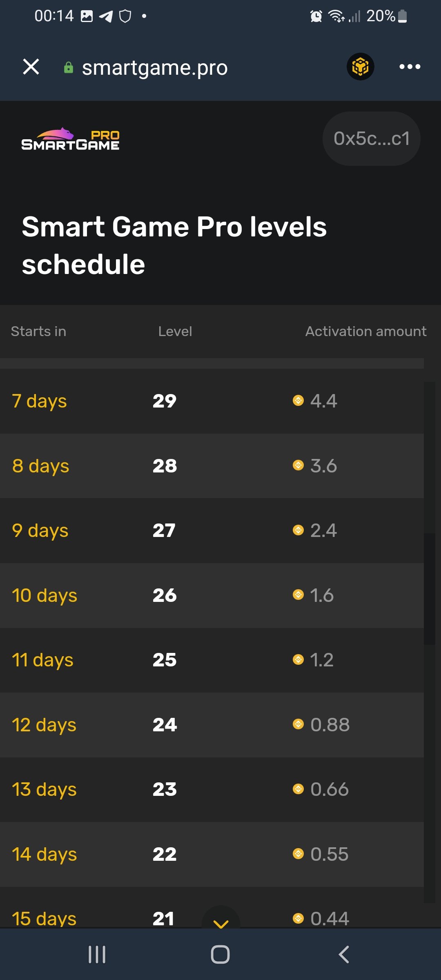The height and width of the screenshot is (980, 441).
Task: Open the three-dot browser menu
Action: coord(410,67)
